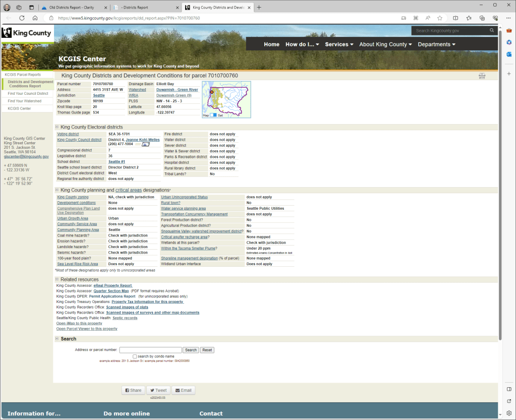Image resolution: width=516 pixels, height=420 pixels.
Task: Click the council member email envelope icon
Action: pos(146,144)
